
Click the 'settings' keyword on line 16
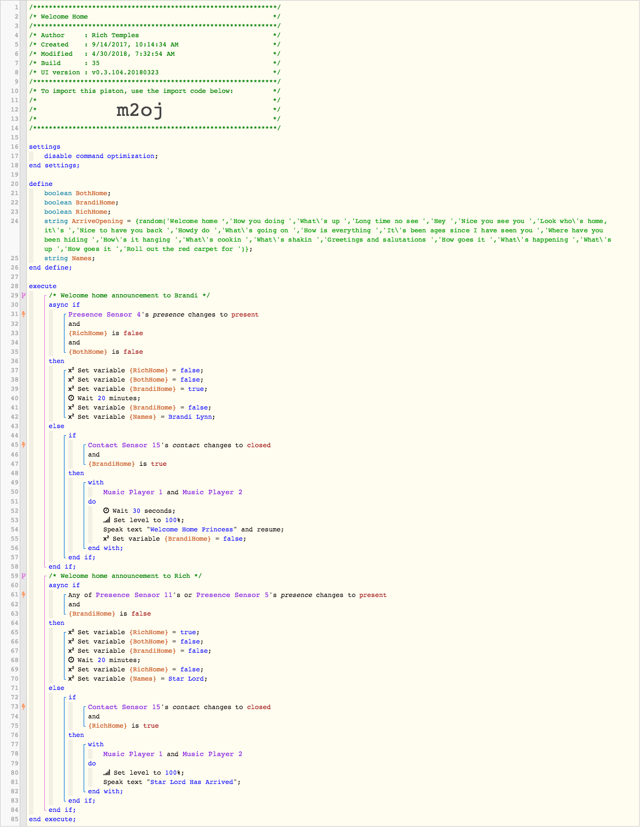[x=45, y=147]
